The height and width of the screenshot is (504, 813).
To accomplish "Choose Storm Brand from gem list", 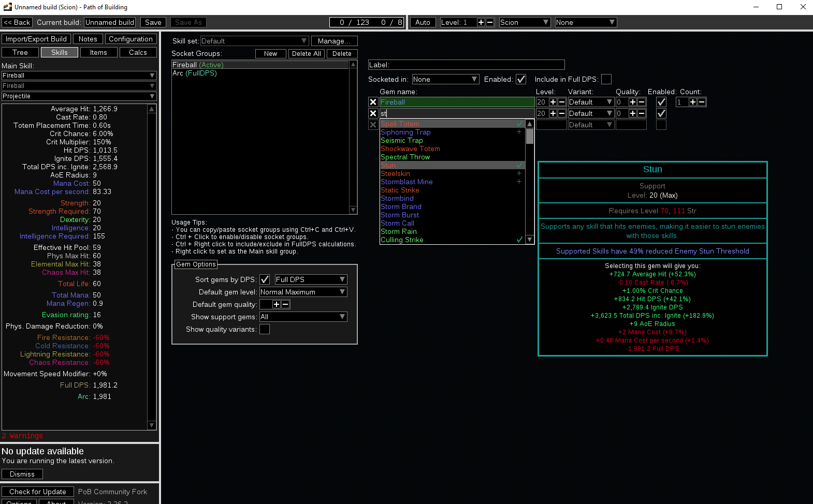I will [453, 206].
